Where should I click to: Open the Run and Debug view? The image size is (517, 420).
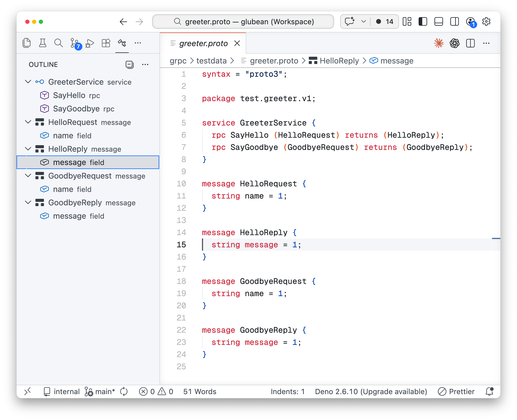[89, 43]
